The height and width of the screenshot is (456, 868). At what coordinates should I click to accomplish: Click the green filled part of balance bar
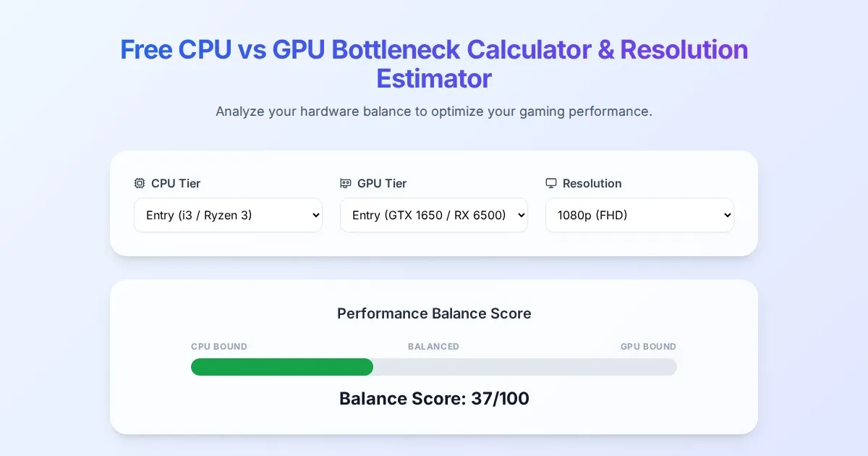[x=282, y=367]
